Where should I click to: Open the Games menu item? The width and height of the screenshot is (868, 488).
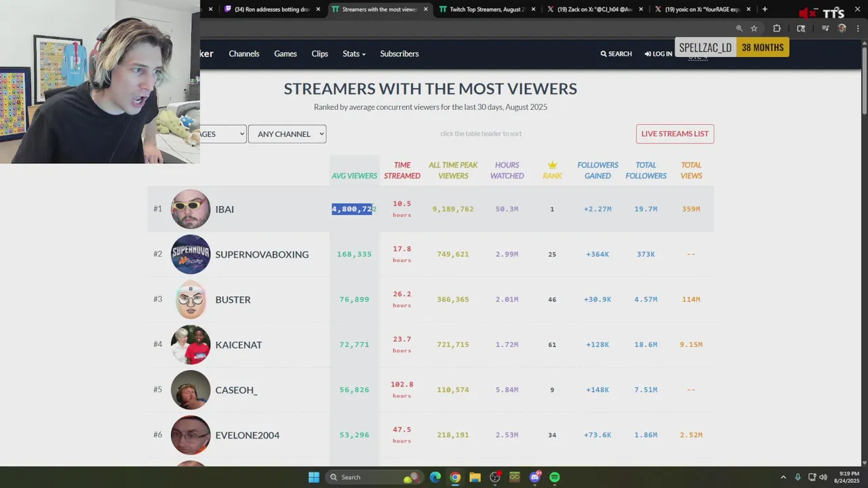click(285, 54)
